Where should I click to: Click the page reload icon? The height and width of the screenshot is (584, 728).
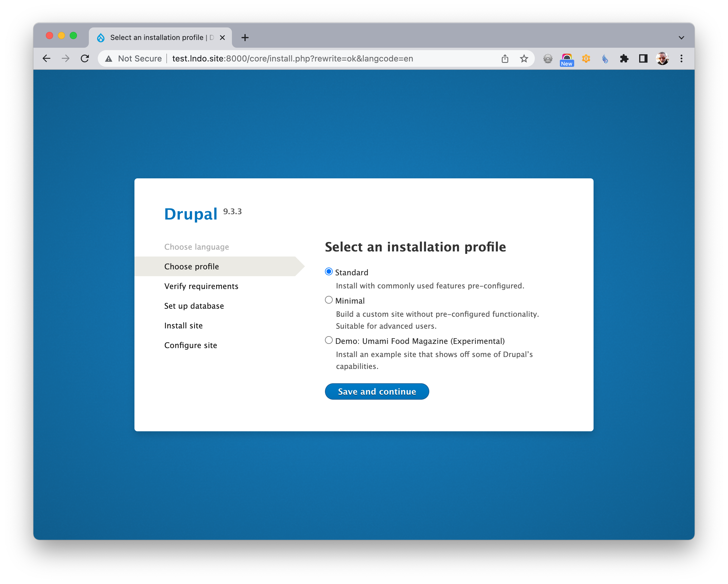pos(86,58)
